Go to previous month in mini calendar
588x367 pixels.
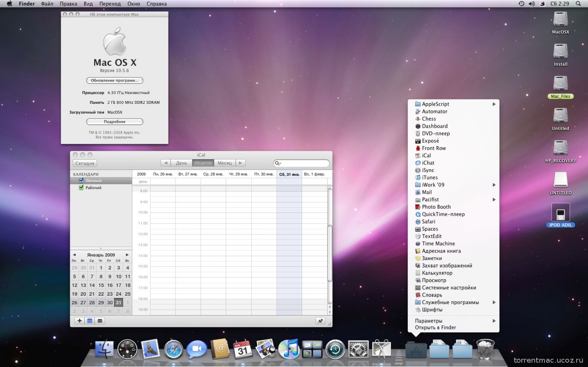pos(74,255)
